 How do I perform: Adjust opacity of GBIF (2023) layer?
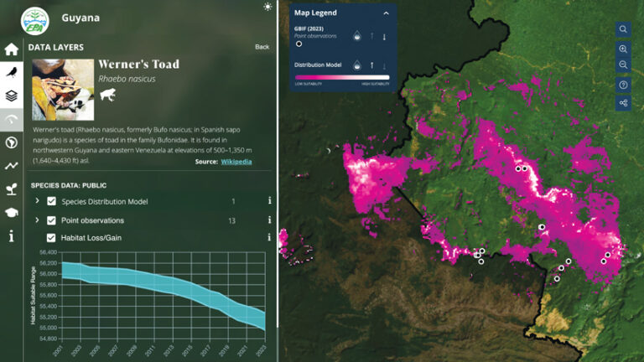357,36
